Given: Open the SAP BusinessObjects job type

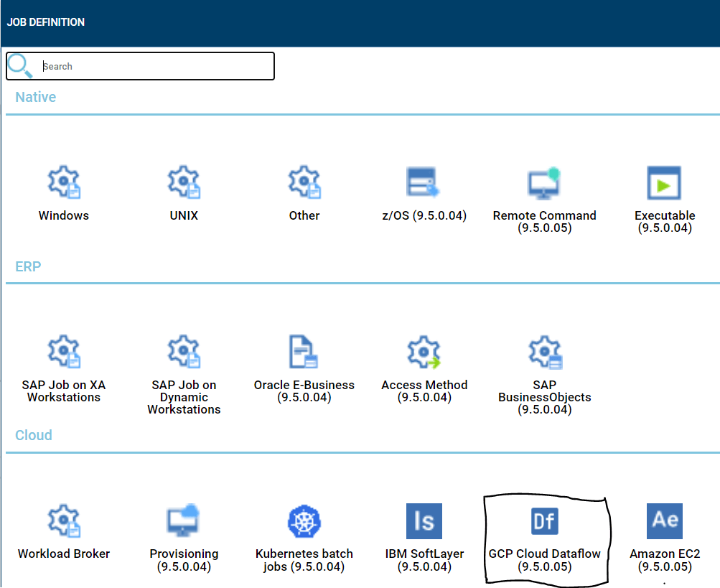Looking at the screenshot, I should click(x=543, y=351).
